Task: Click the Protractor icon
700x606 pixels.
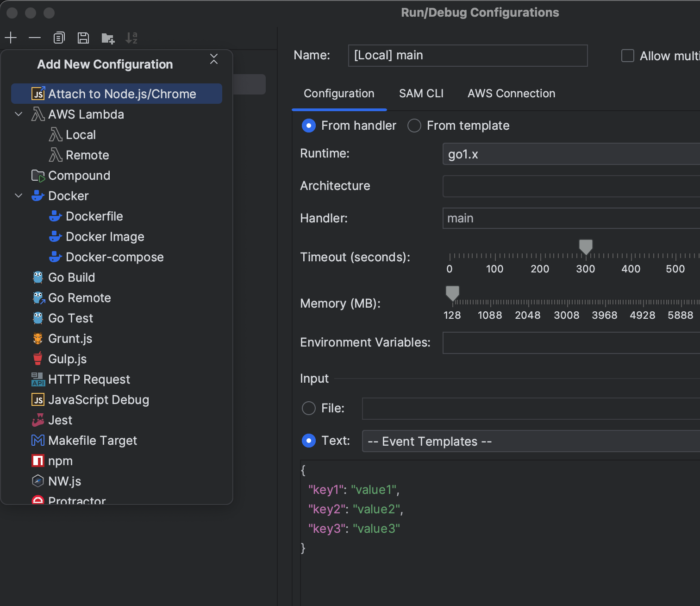Action: pos(38,500)
